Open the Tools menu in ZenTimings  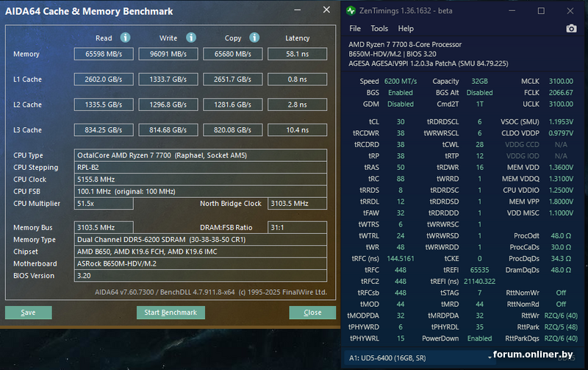click(x=379, y=29)
